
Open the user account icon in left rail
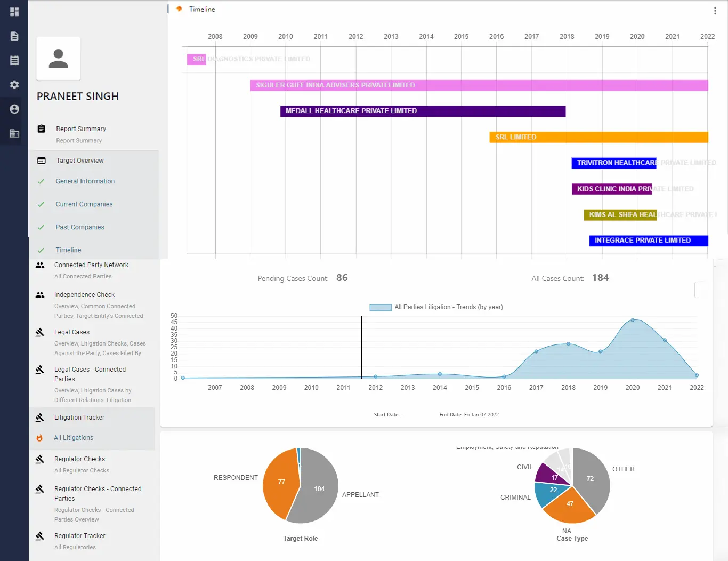14,109
